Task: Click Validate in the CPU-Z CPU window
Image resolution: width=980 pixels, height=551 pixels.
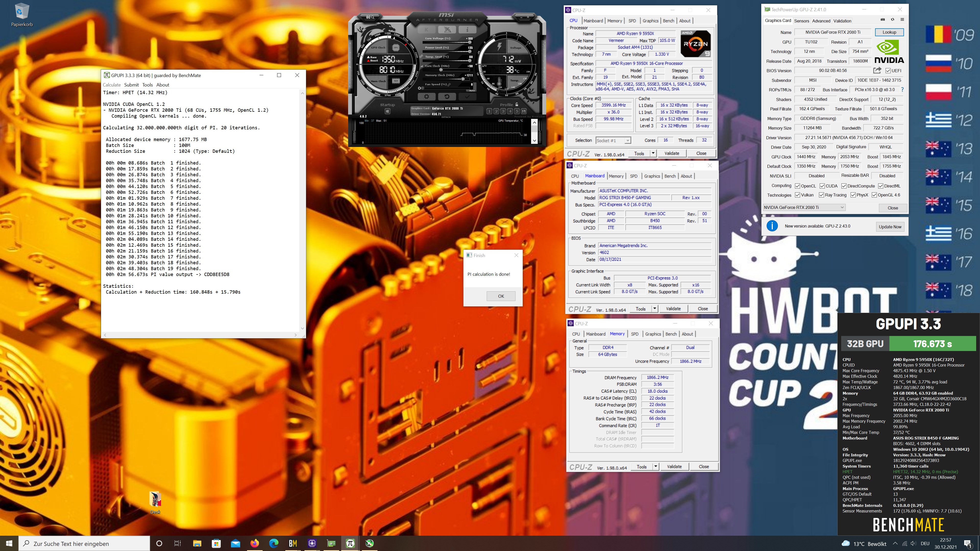Action: point(671,153)
